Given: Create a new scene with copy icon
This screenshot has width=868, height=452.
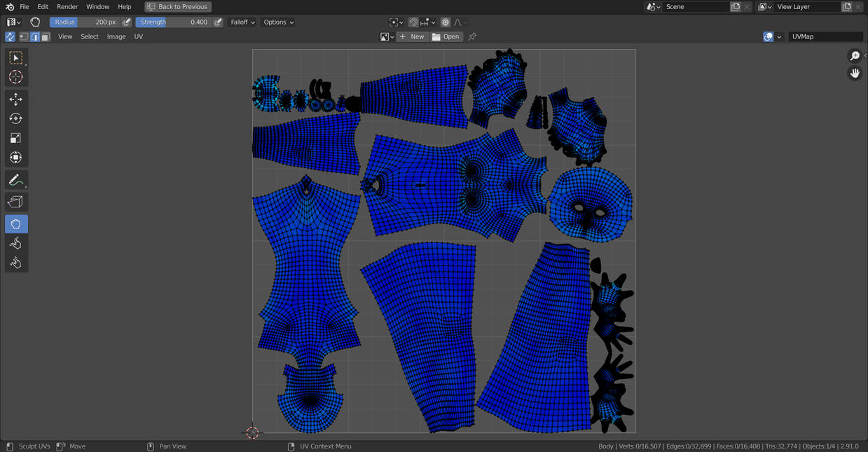Looking at the screenshot, I should [x=736, y=7].
